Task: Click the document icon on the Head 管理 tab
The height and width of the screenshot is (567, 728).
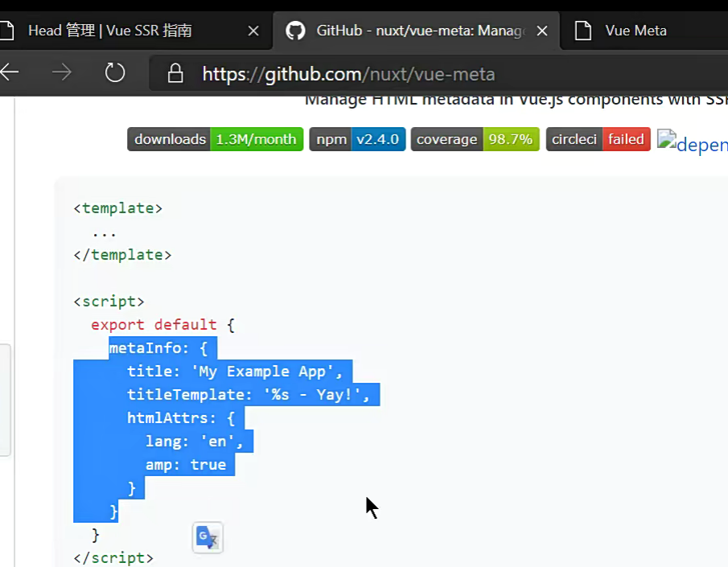Action: pyautogui.click(x=8, y=30)
